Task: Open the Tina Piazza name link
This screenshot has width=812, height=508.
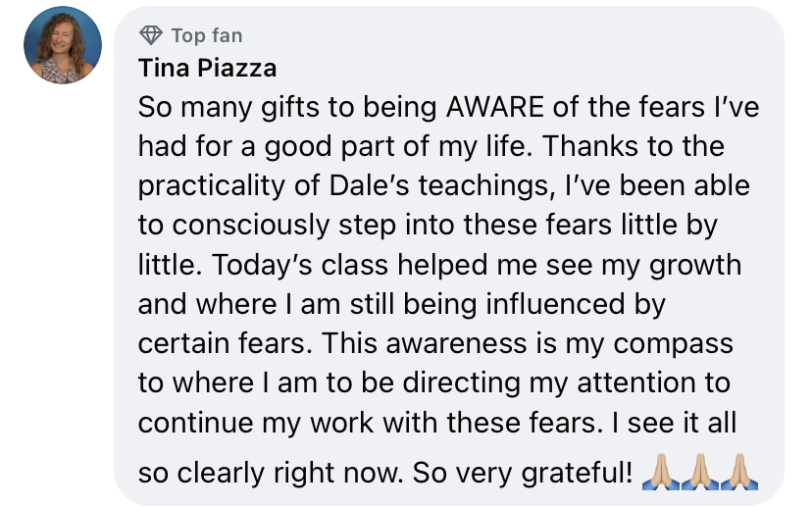Action: (207, 68)
